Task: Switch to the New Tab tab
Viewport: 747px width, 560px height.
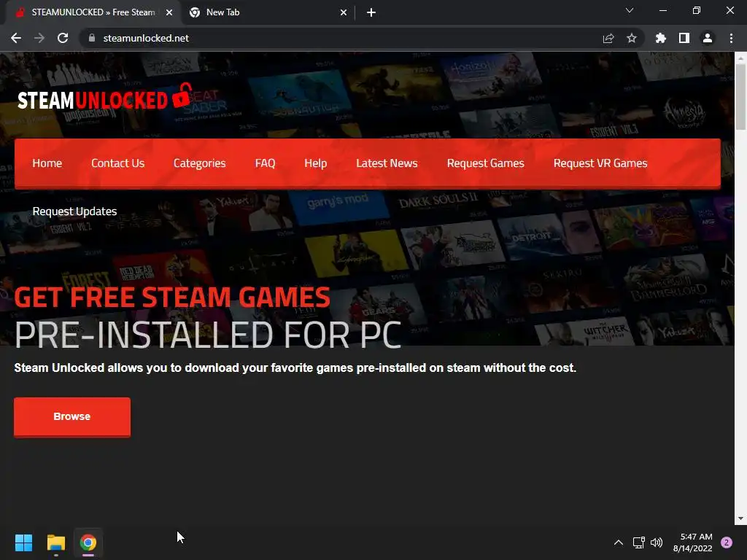Action: click(268, 12)
